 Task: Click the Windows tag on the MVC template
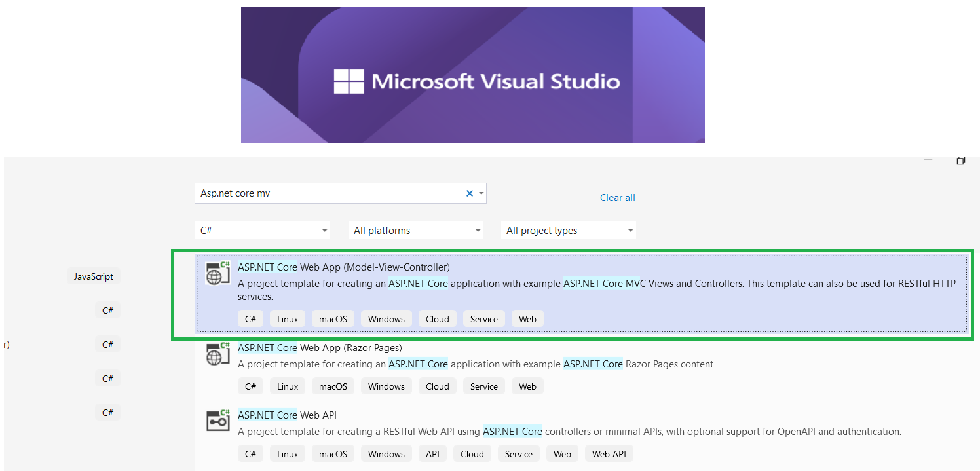(x=386, y=319)
